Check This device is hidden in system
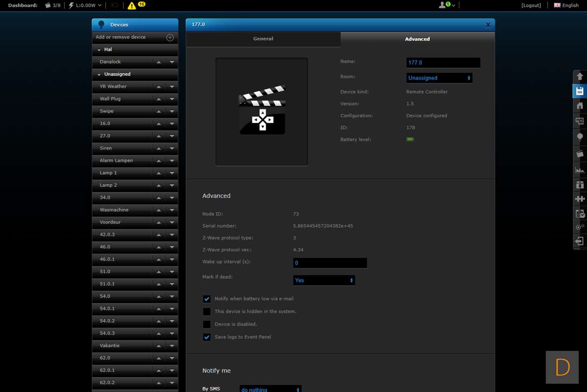Viewport: 587px width, 392px height. (207, 312)
